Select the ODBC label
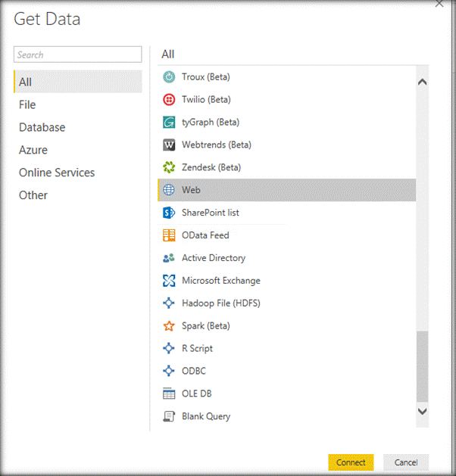 193,371
